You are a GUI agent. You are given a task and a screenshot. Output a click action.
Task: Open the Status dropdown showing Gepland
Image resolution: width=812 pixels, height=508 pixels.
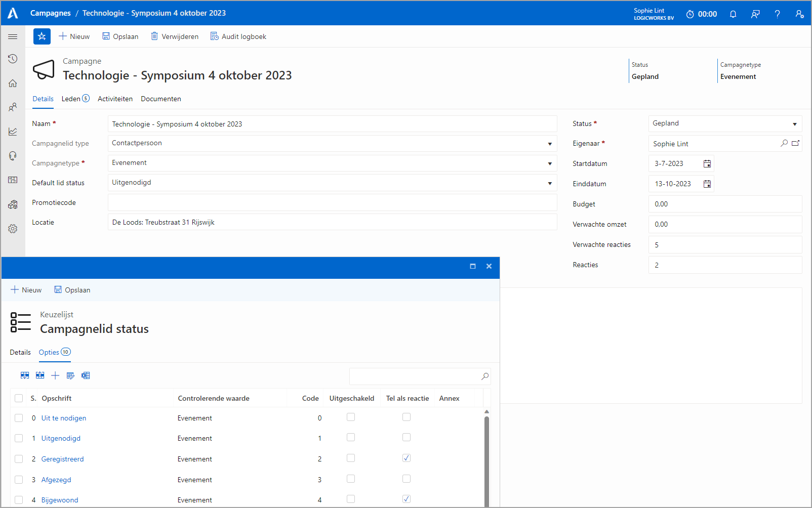[x=794, y=124]
